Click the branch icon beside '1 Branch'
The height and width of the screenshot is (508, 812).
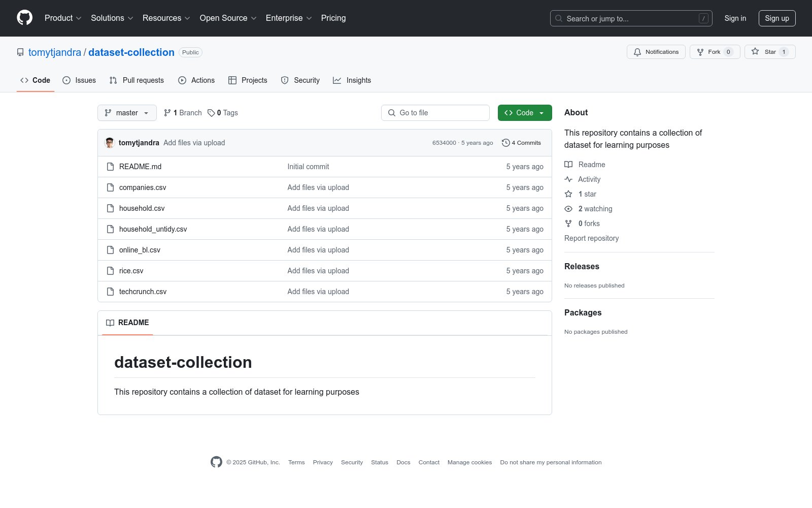pos(167,113)
